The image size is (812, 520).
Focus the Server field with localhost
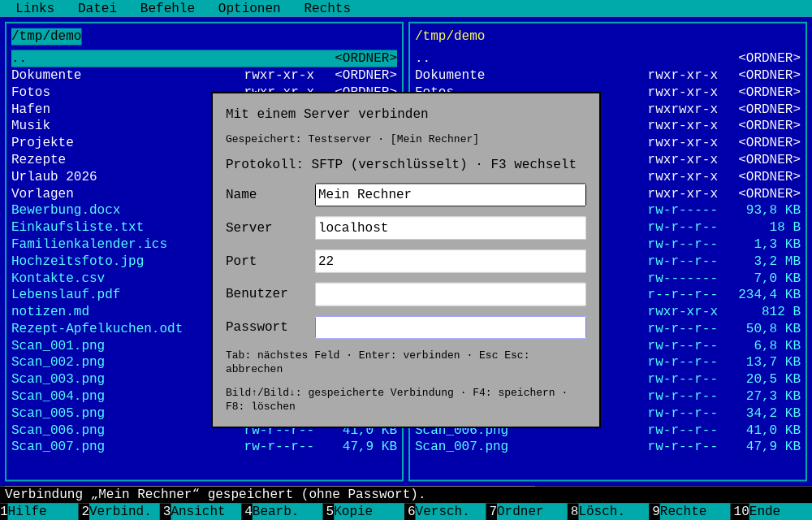pos(451,227)
